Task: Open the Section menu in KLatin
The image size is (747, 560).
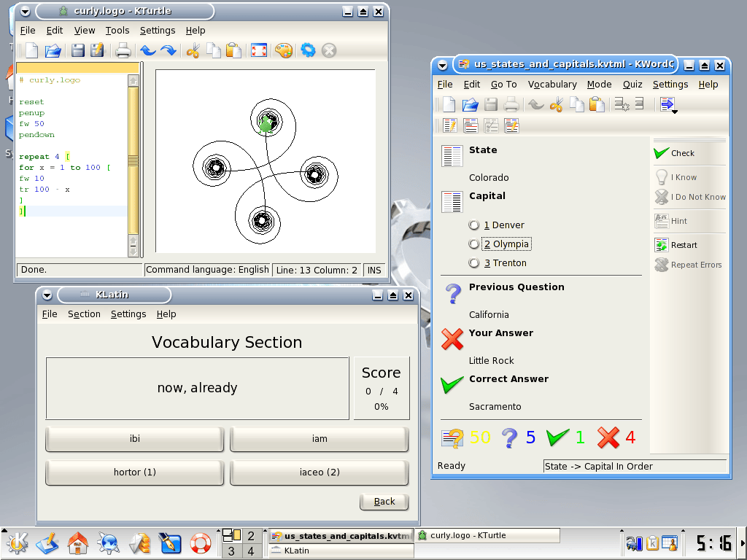Action: 84,314
